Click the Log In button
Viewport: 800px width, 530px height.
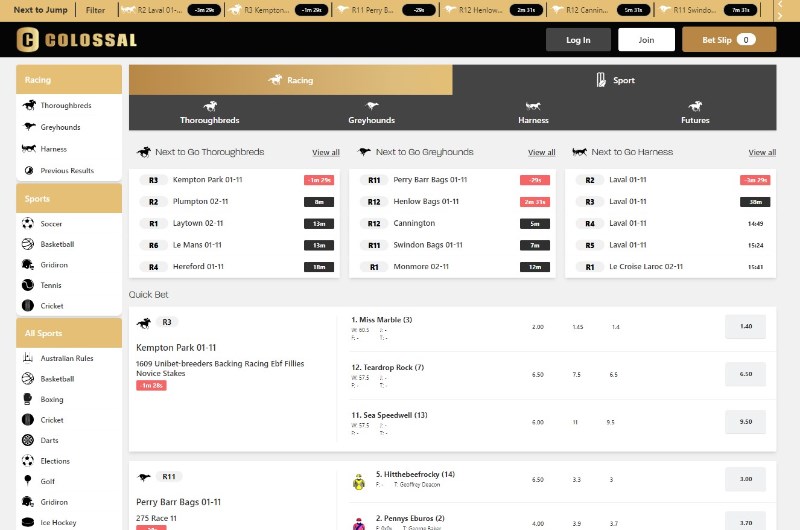578,40
